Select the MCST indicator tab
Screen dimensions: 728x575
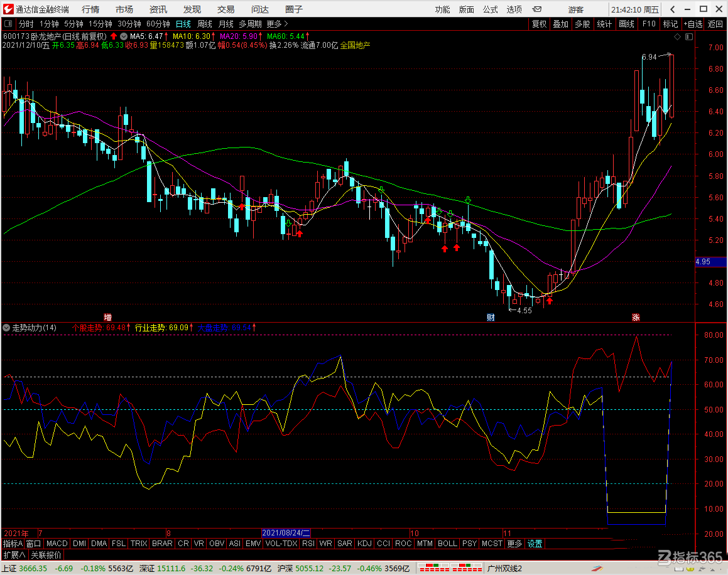click(x=492, y=544)
